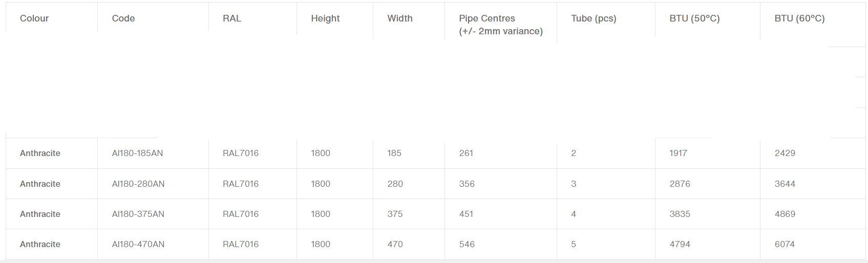Viewport: 868px width, 263px height.
Task: Click the BTU (60°C) column header
Action: coord(799,18)
